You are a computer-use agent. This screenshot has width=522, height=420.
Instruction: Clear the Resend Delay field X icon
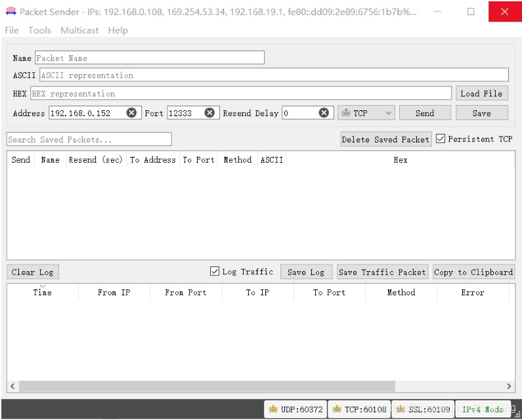pos(324,113)
